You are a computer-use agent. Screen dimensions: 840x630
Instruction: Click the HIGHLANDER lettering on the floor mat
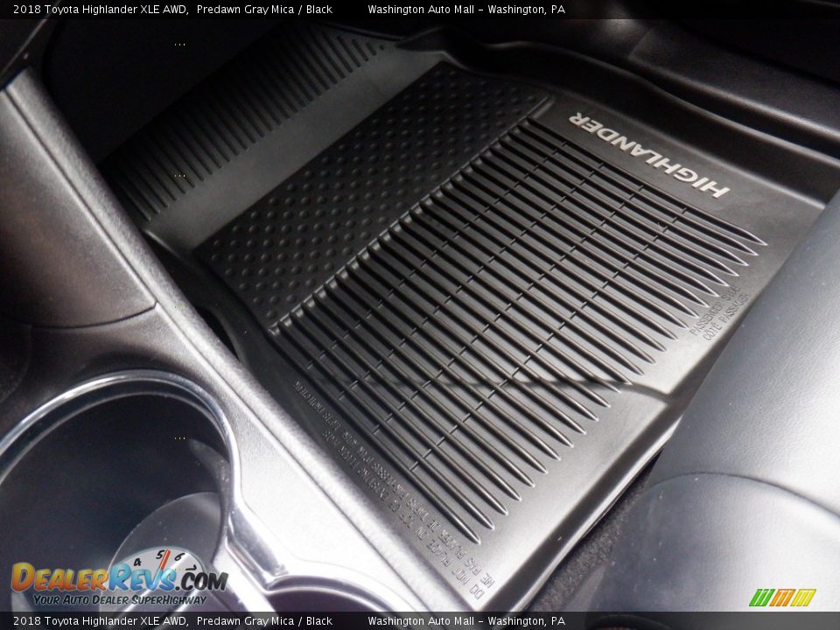[648, 156]
